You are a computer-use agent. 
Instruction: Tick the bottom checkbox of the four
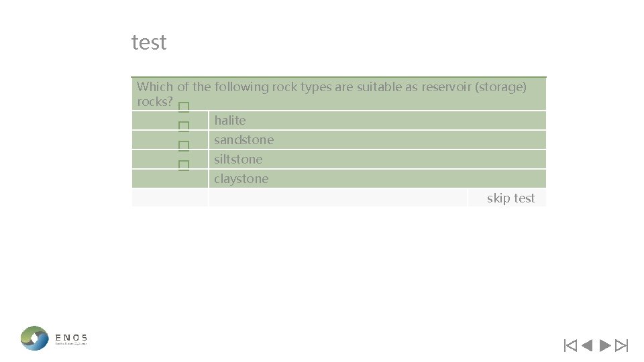184,166
